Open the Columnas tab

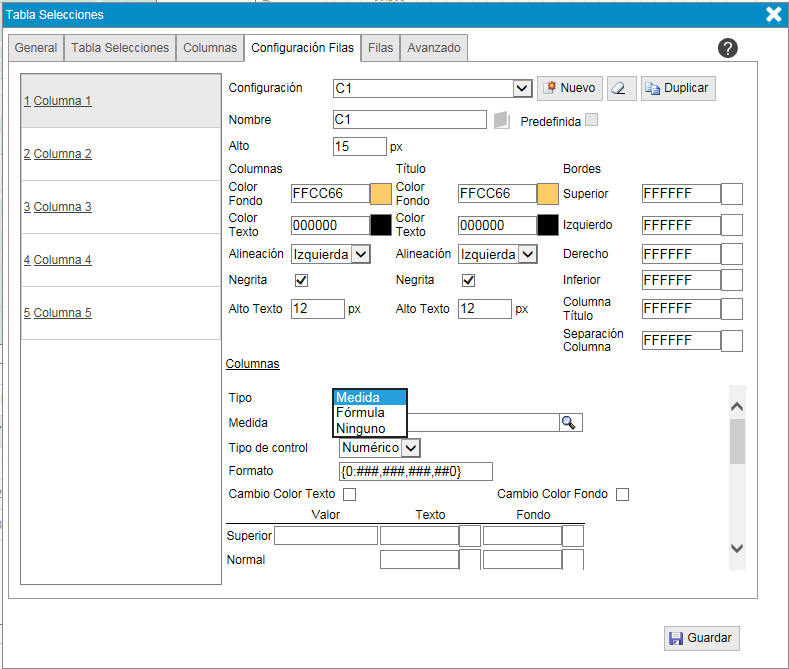pyautogui.click(x=210, y=48)
